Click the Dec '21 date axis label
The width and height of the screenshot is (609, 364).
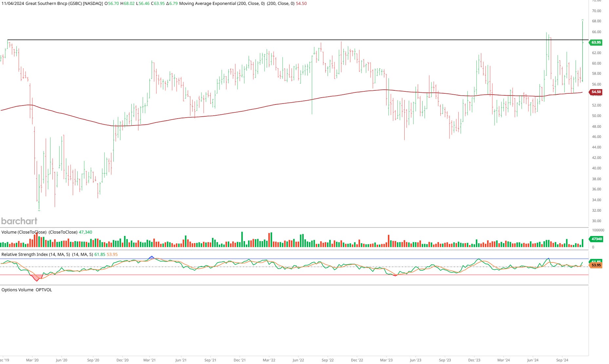pos(239,360)
